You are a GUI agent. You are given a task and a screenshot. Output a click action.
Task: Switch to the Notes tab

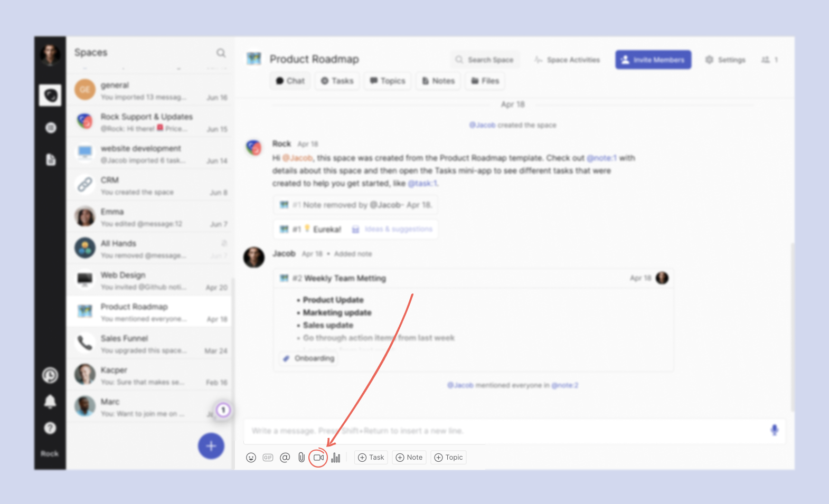coord(438,81)
